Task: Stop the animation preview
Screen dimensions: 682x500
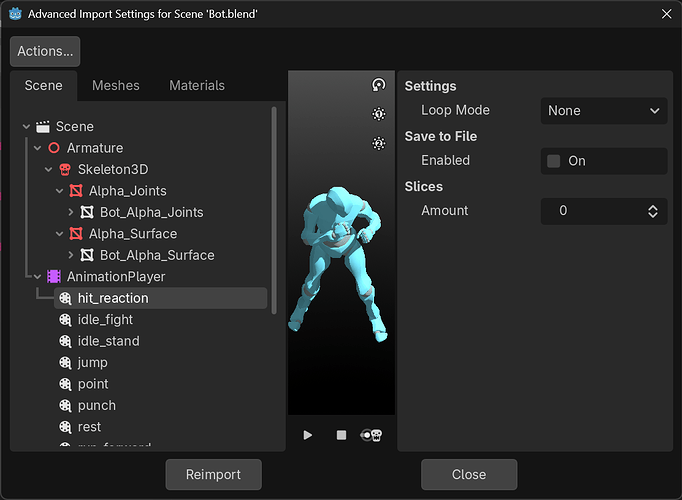Action: point(341,435)
